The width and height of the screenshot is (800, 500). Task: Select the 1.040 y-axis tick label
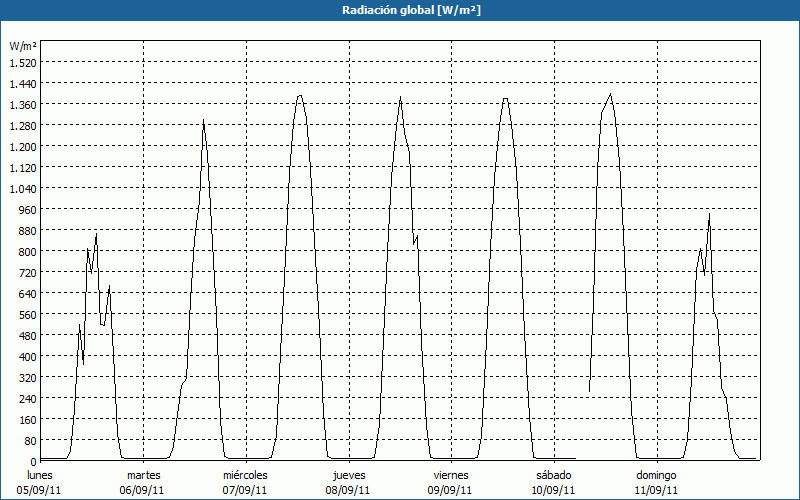coord(22,188)
